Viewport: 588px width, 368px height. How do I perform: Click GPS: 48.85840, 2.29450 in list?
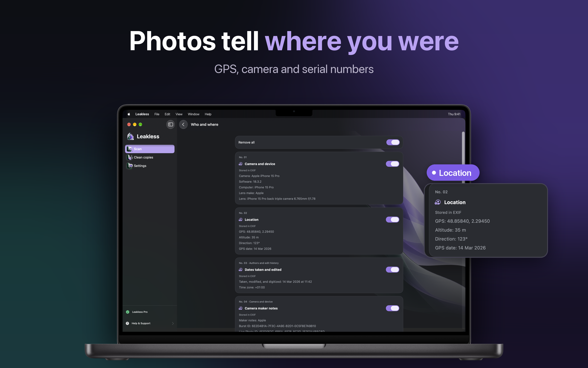(x=256, y=231)
